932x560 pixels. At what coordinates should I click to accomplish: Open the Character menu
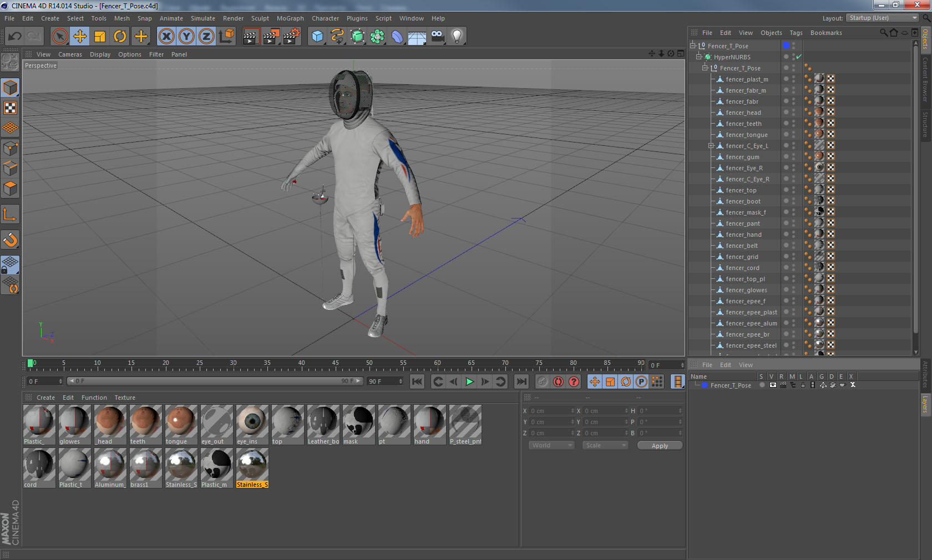point(325,18)
